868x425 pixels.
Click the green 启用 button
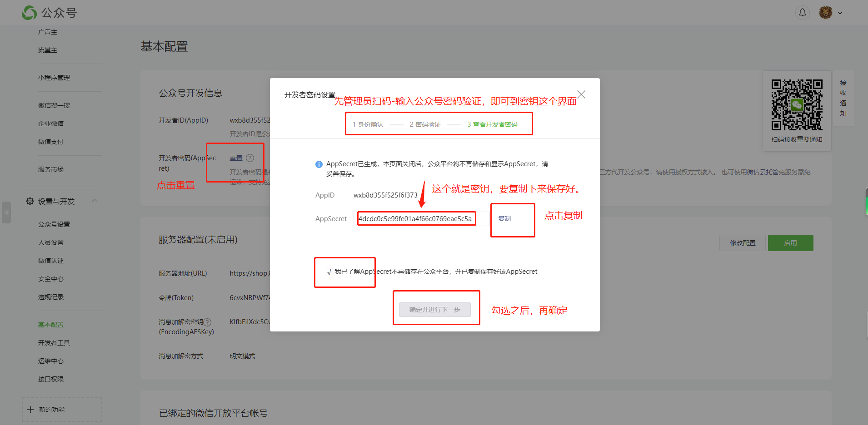click(x=790, y=243)
